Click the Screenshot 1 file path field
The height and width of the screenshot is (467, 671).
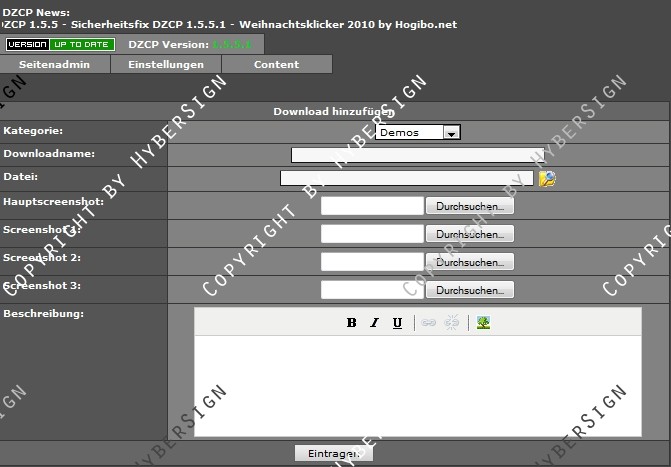click(372, 234)
